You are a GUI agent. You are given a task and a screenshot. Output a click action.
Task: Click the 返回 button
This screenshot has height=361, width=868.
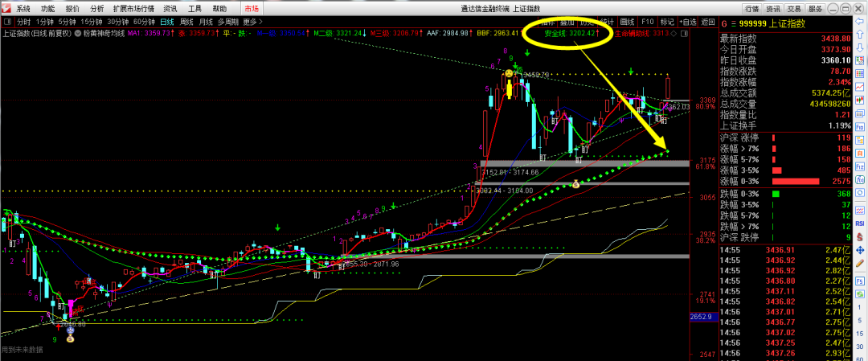(x=708, y=23)
